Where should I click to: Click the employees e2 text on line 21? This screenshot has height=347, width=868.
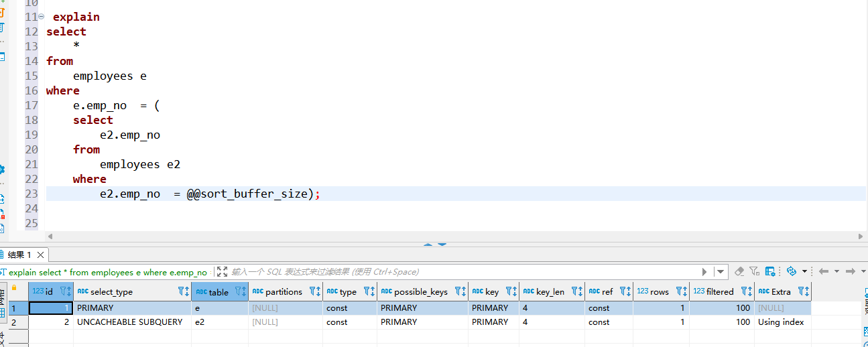[140, 164]
